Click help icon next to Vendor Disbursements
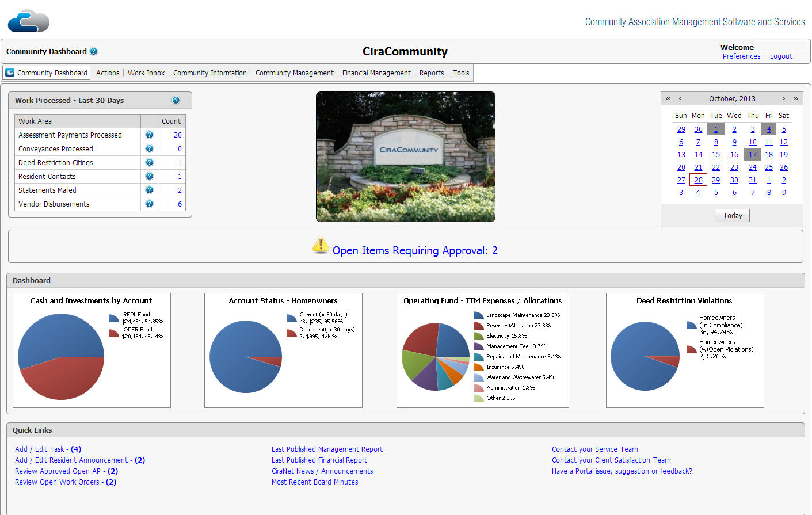Viewport: 812px width, 515px height. 149,204
